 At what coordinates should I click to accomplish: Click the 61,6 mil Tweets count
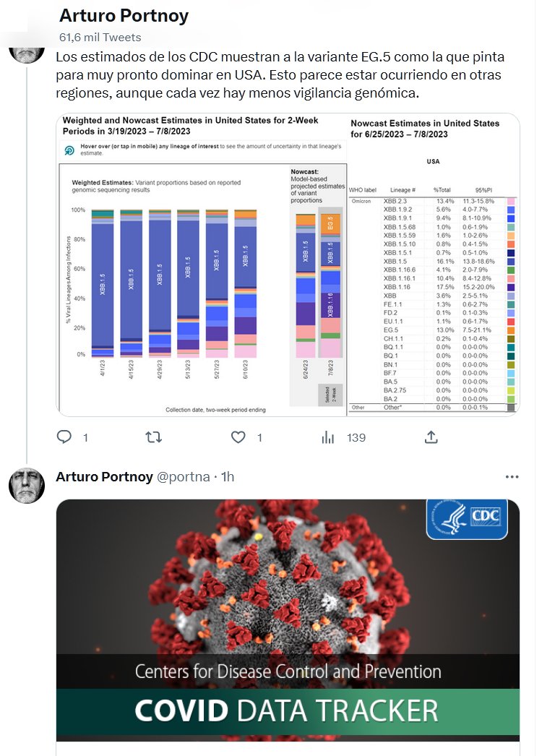pos(100,37)
